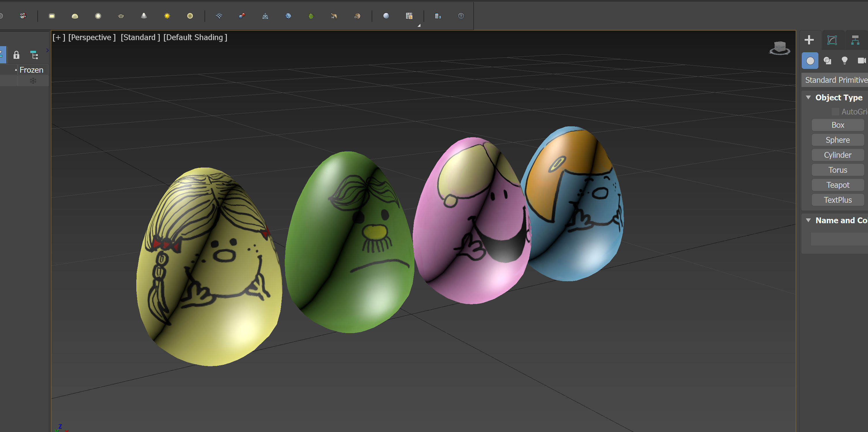Click the yellow rectangle area light icon
This screenshot has width=868, height=432.
point(52,16)
